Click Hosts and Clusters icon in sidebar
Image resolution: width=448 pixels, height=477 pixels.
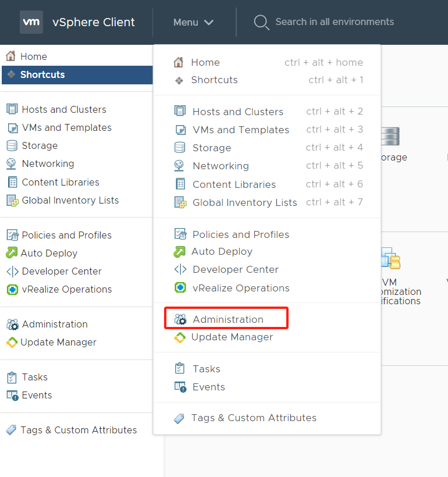tap(12, 109)
